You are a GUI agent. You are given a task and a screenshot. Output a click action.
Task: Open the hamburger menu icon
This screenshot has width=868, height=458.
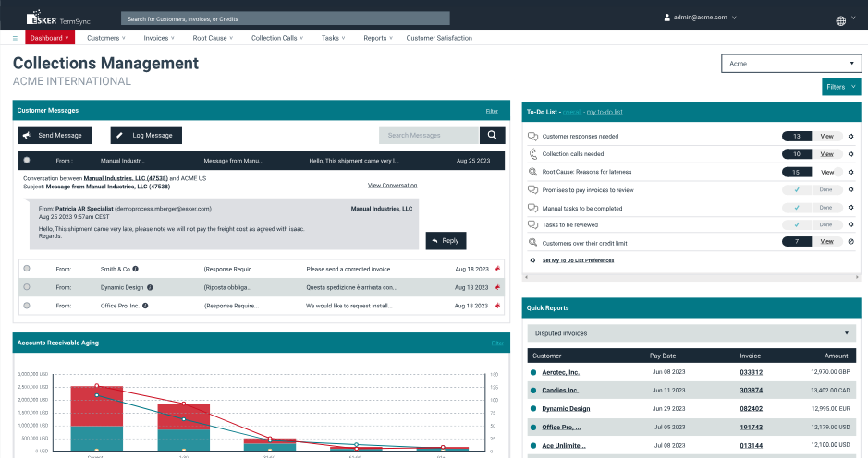pyautogui.click(x=15, y=38)
